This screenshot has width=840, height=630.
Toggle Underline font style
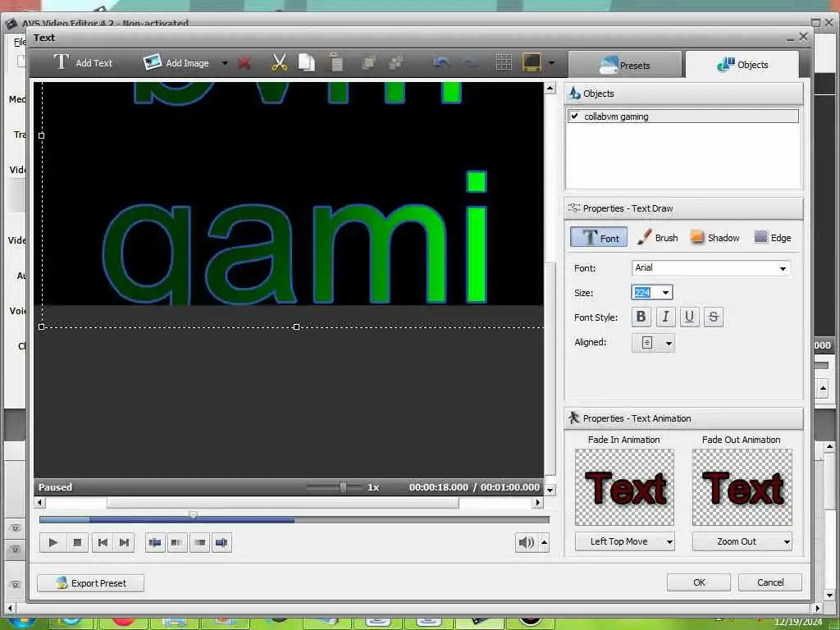pos(689,317)
